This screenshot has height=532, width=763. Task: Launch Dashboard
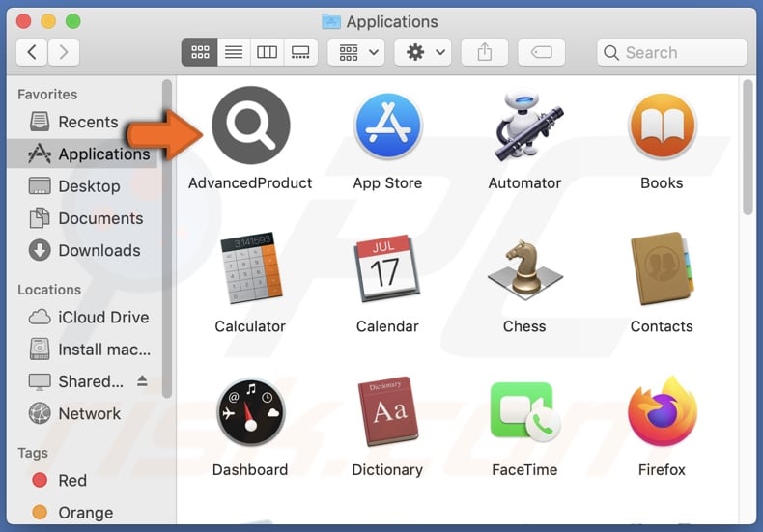251,412
